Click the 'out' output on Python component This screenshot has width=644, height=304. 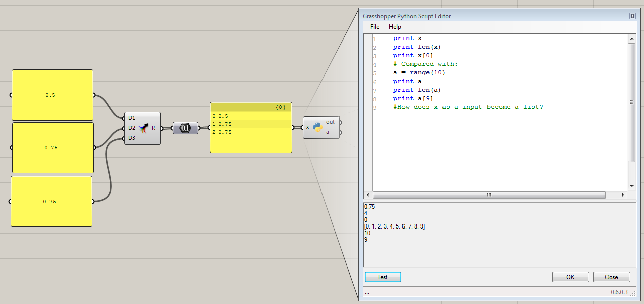tap(331, 122)
